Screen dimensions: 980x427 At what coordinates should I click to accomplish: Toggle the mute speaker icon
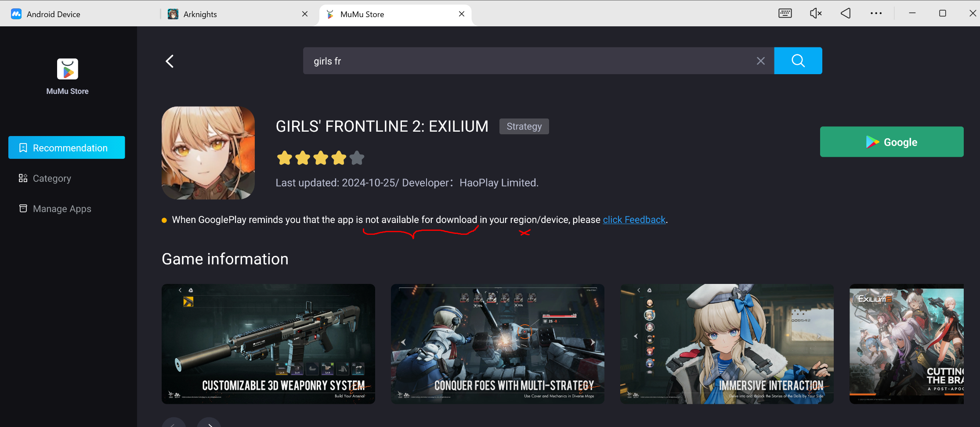[x=816, y=13]
